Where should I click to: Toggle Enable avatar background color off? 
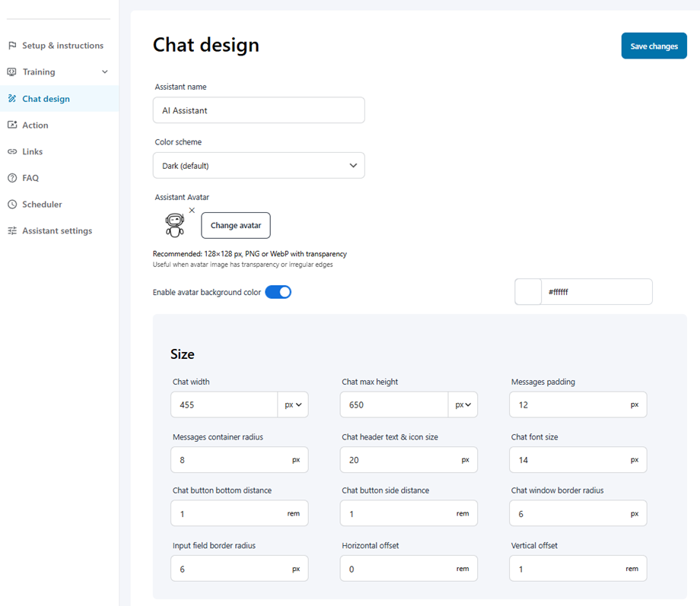[278, 291]
